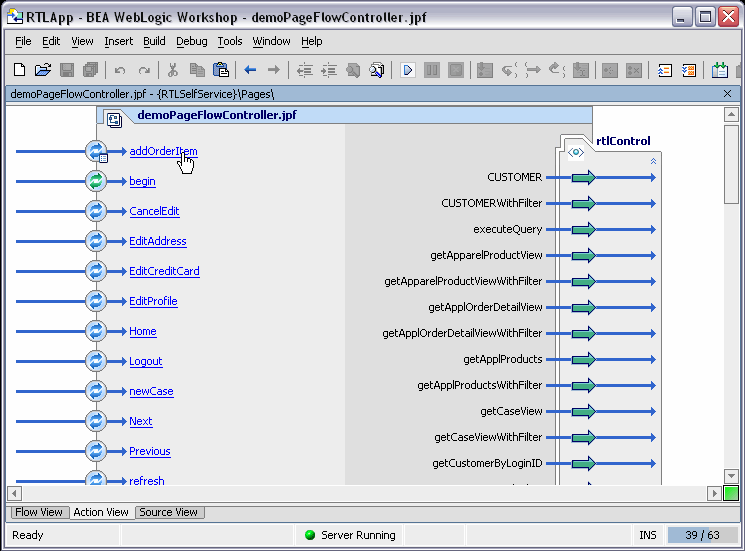Open the Next action link

[x=141, y=421]
